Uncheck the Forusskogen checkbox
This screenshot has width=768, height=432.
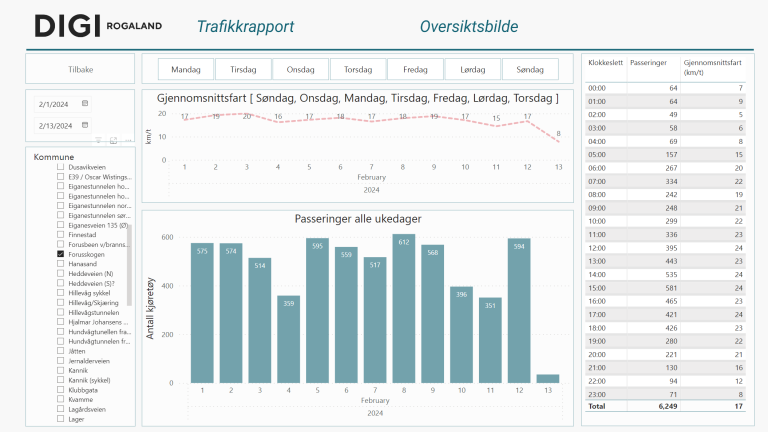[60, 254]
